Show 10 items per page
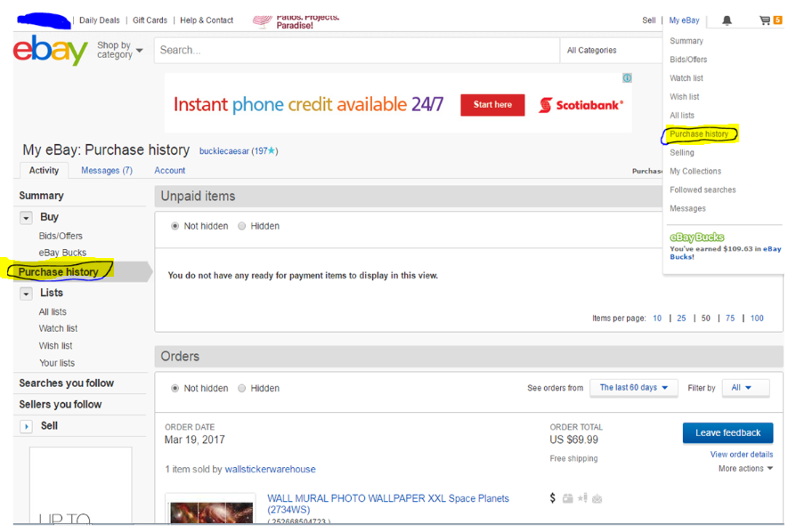 click(657, 318)
